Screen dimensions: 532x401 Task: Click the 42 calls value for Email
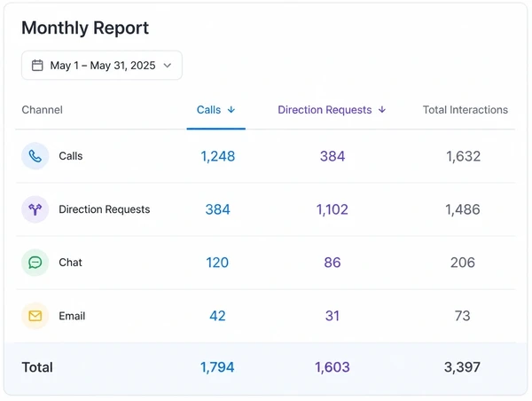(x=217, y=316)
